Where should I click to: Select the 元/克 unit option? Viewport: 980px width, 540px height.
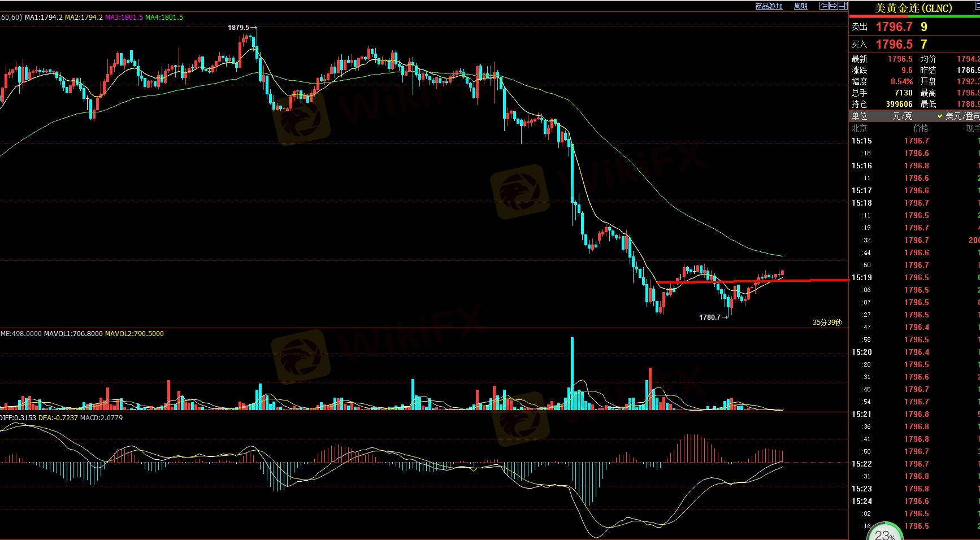902,116
